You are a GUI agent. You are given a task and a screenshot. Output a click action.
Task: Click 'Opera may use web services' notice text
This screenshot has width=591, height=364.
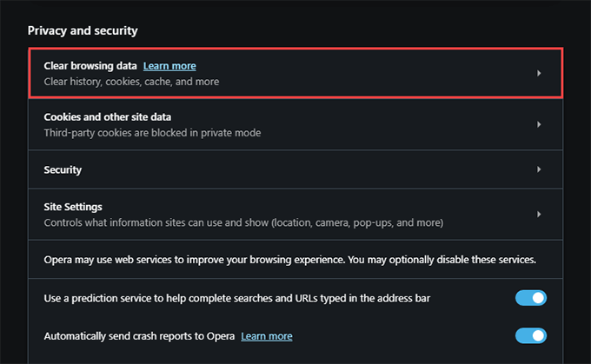tap(289, 260)
